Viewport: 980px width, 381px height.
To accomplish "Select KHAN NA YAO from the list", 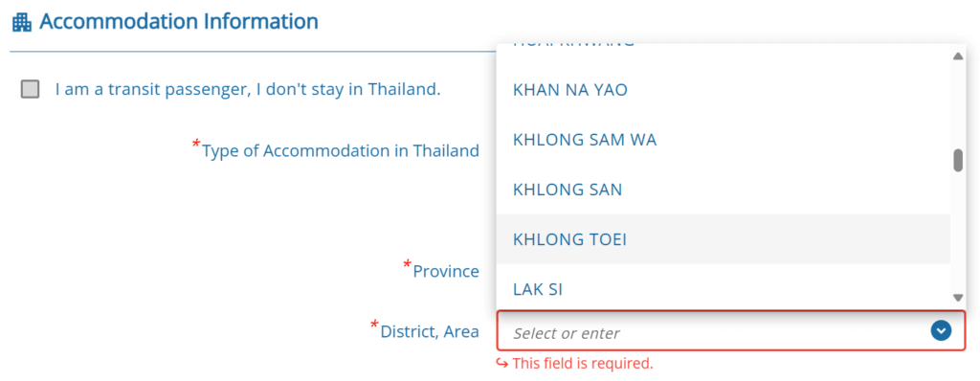I will pyautogui.click(x=724, y=90).
